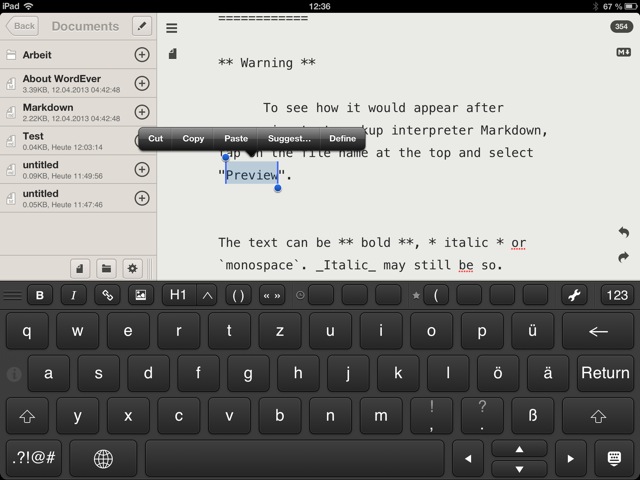Go back using the Back button
This screenshot has height=480, width=640.
pos(23,26)
